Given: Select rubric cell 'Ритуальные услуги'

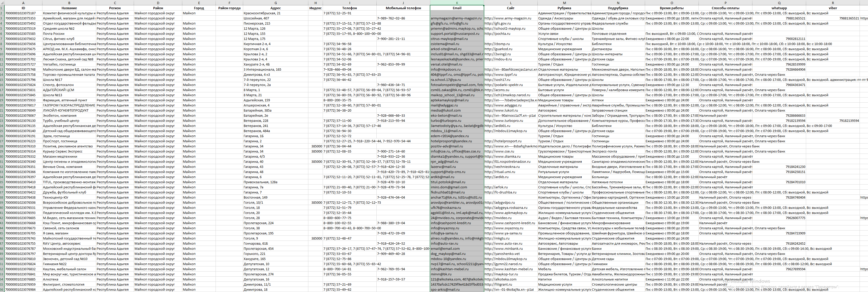Looking at the screenshot, I should [565, 172].
